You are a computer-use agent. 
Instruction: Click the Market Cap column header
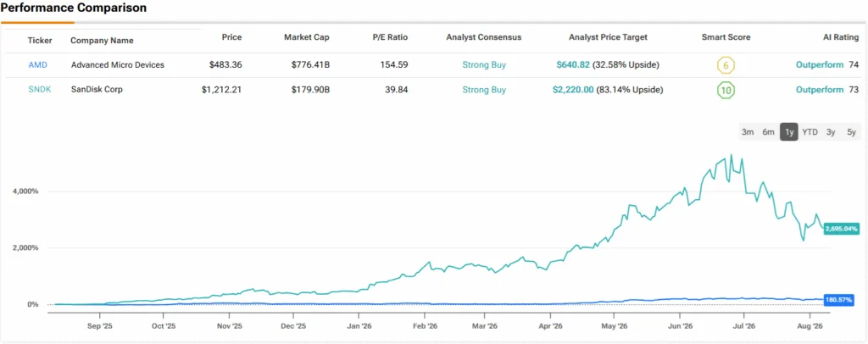(307, 37)
